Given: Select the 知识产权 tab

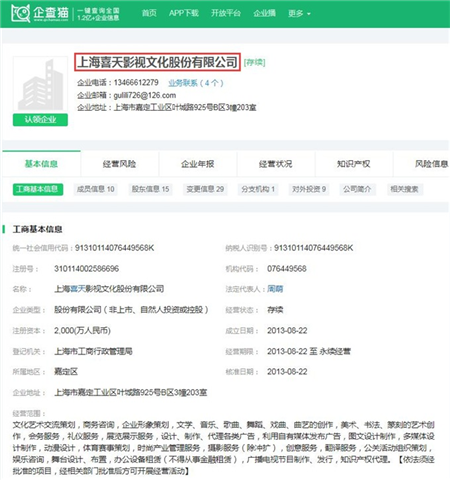Looking at the screenshot, I should [354, 164].
